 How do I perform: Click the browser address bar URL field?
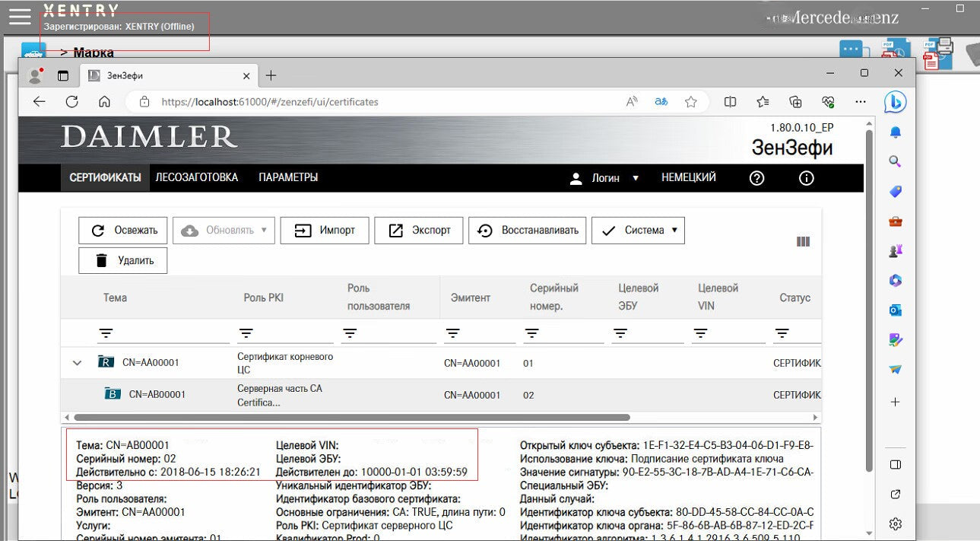point(304,100)
